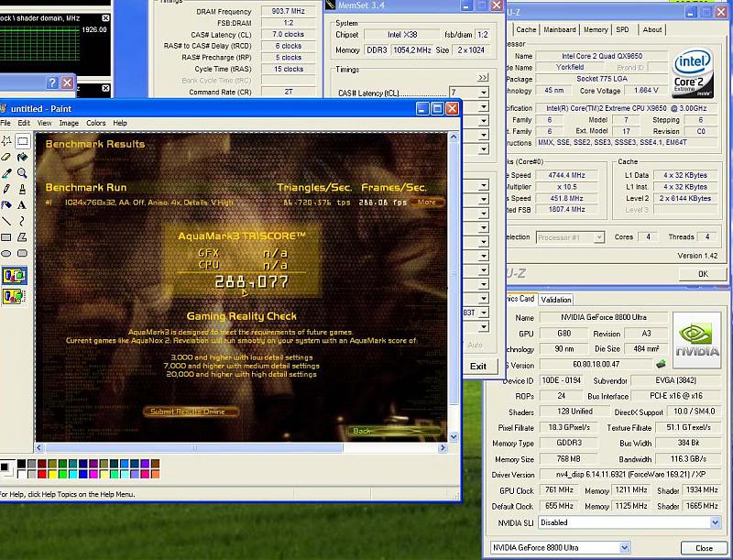This screenshot has width=733, height=560.
Task: Select the Free-Form Select tool in Paint
Action: point(6,141)
